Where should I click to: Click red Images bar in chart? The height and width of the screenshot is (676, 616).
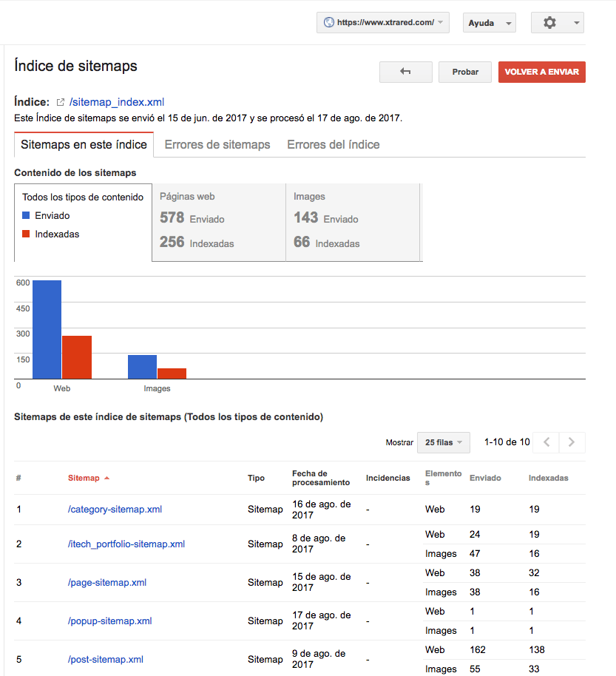[x=172, y=374]
